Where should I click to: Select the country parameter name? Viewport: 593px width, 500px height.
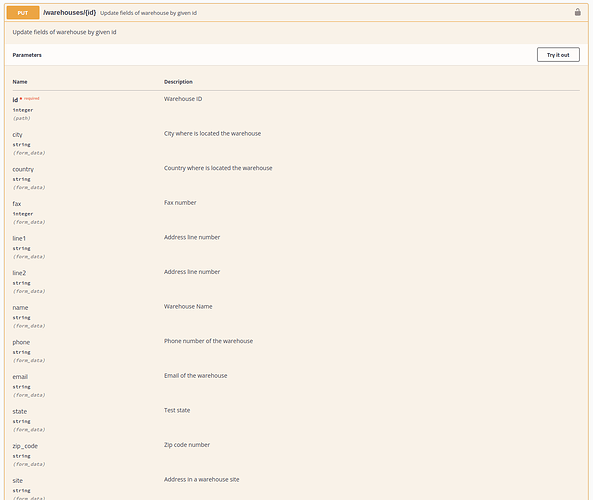click(x=23, y=169)
